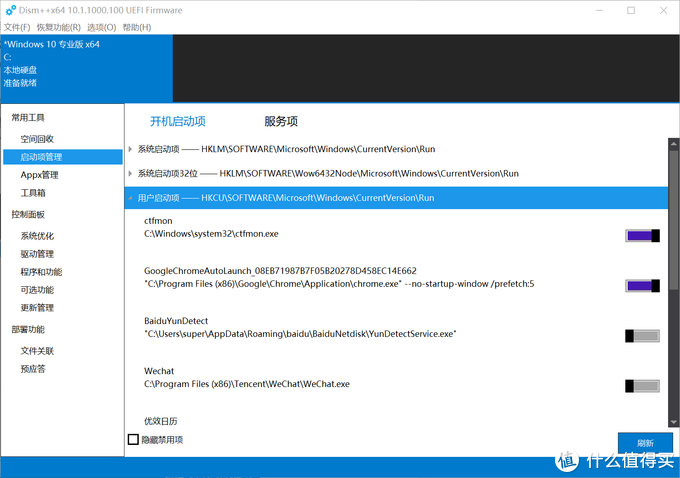Open 空间回收 in the sidebar
This screenshot has width=680, height=478.
(37, 139)
